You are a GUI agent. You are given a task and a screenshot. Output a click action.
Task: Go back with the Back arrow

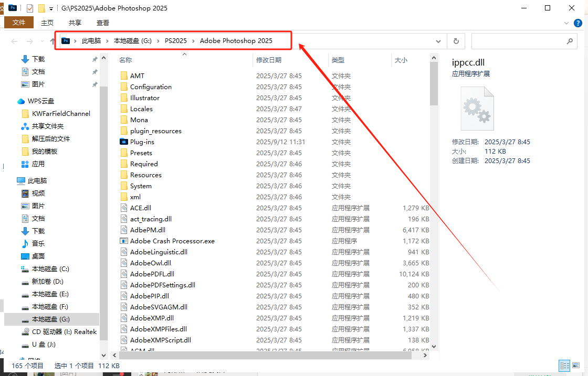[x=14, y=41]
